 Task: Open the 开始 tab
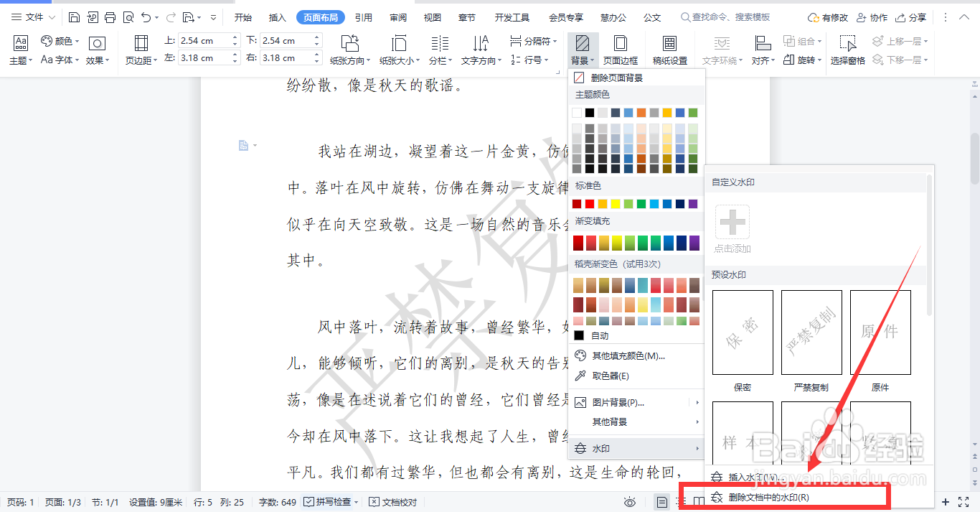click(x=243, y=17)
